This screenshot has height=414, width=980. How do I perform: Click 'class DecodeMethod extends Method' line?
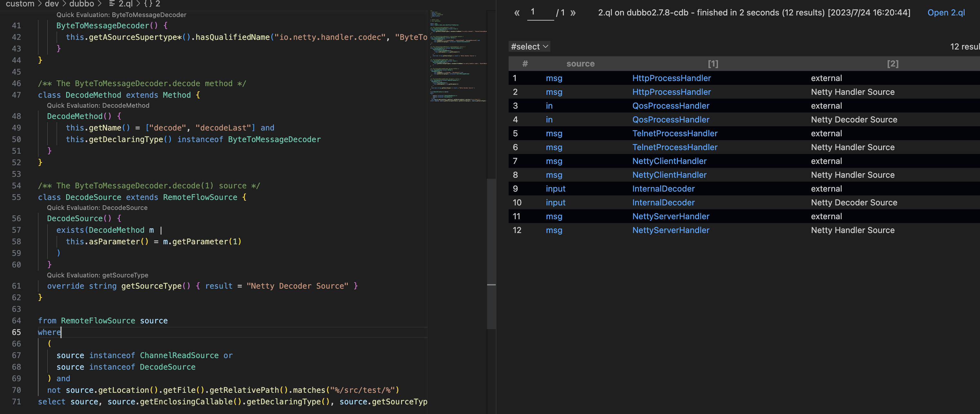[x=119, y=95]
